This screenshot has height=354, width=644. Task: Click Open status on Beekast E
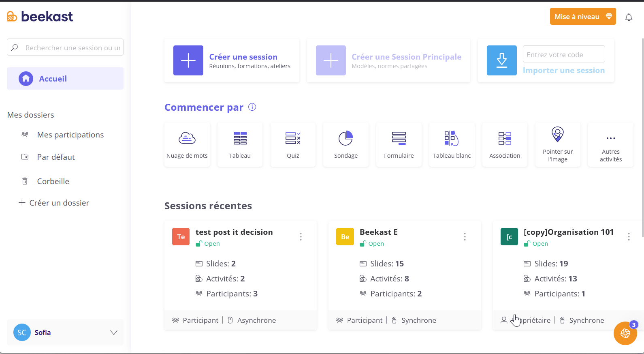click(372, 244)
